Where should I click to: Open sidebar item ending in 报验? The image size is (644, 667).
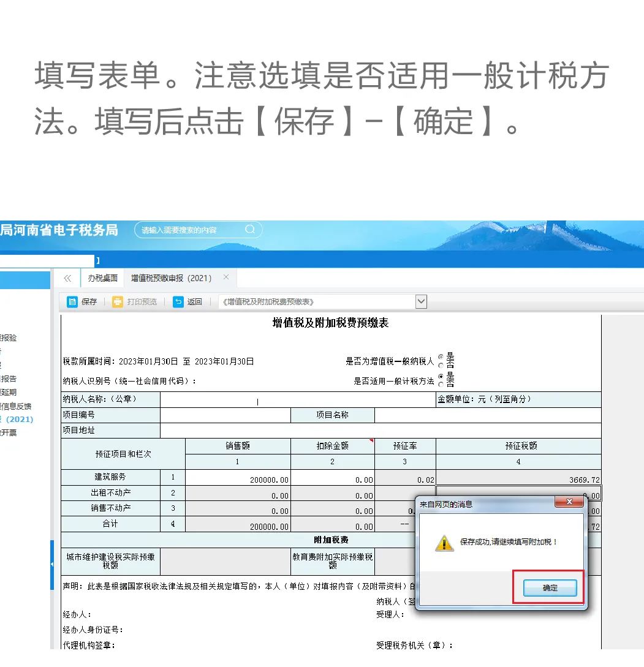[9, 337]
